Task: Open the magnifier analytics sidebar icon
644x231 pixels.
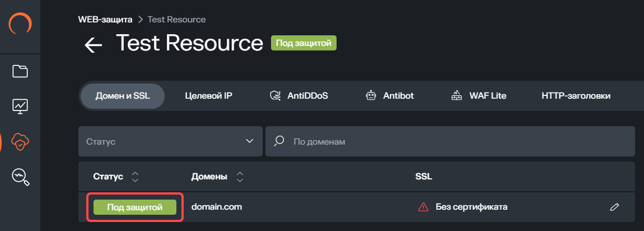Action: (20, 177)
